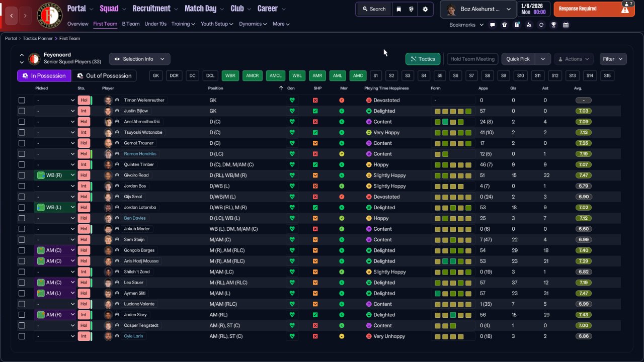
Task: Open the globe icon in the top bar
Action: click(412, 9)
